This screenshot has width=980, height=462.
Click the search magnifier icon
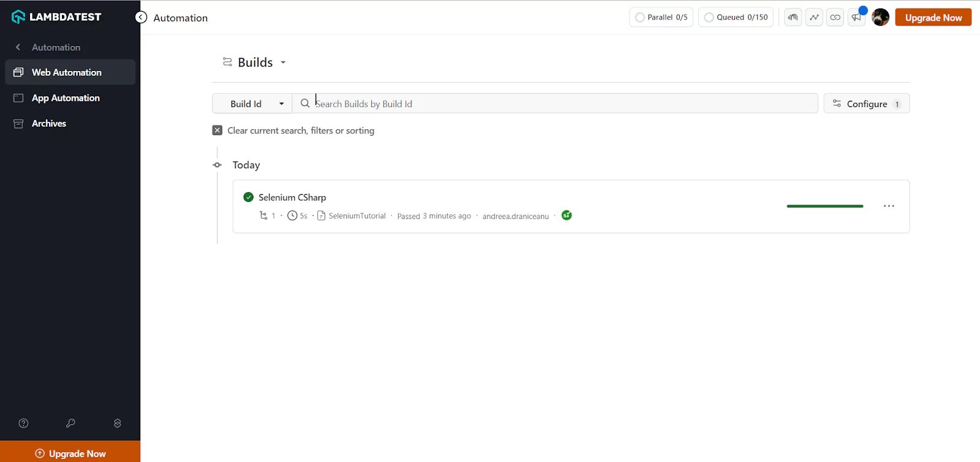click(305, 103)
